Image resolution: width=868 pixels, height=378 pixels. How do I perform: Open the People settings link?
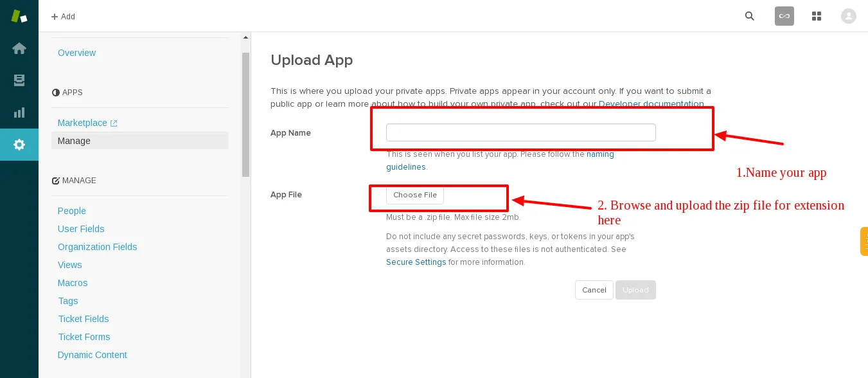pos(72,211)
